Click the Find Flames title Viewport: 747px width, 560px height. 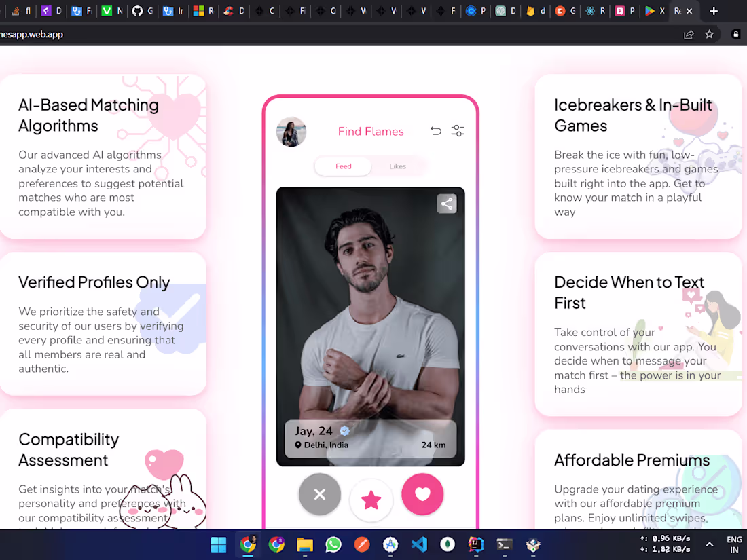(371, 132)
